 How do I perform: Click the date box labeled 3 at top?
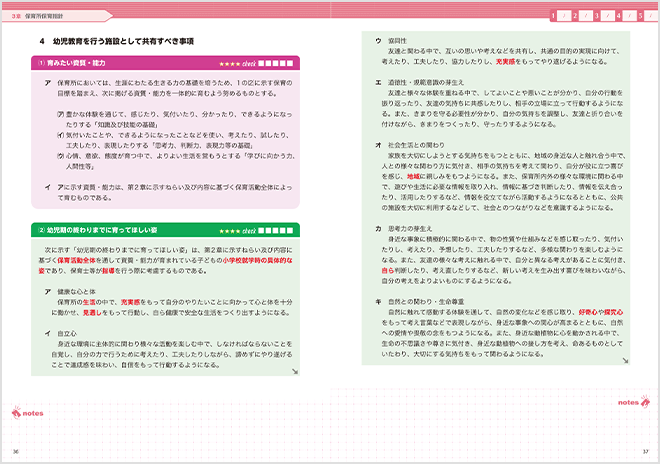tap(607, 16)
